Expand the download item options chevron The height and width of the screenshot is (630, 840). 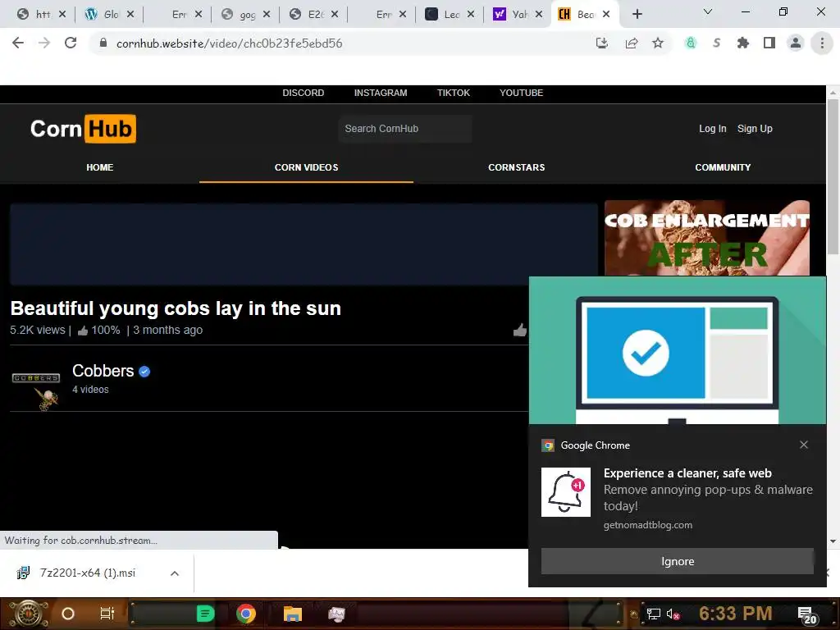pos(174,573)
